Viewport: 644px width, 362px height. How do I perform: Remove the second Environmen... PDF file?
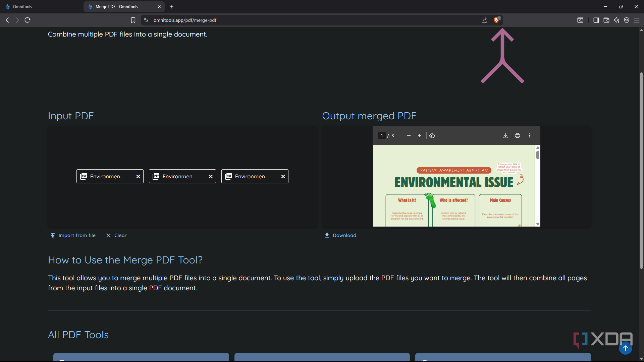(211, 176)
